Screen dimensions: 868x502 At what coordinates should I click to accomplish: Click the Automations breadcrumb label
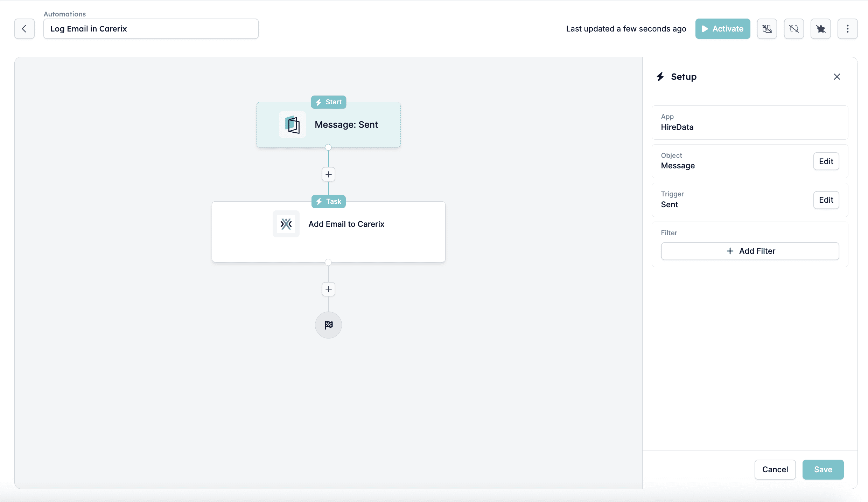[64, 14]
